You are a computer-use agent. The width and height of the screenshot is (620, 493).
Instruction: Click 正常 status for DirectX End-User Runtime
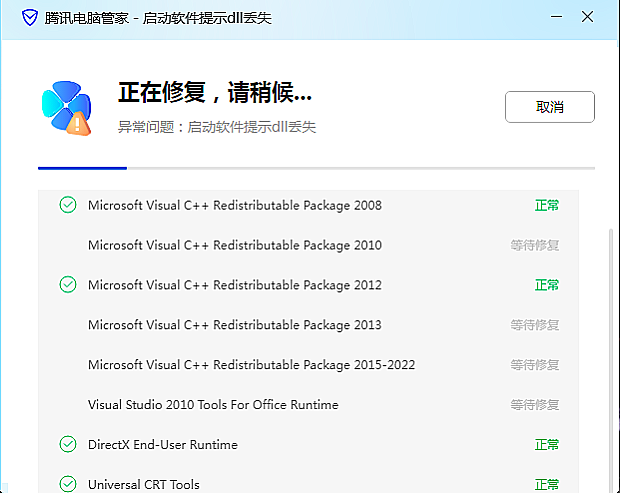point(547,445)
